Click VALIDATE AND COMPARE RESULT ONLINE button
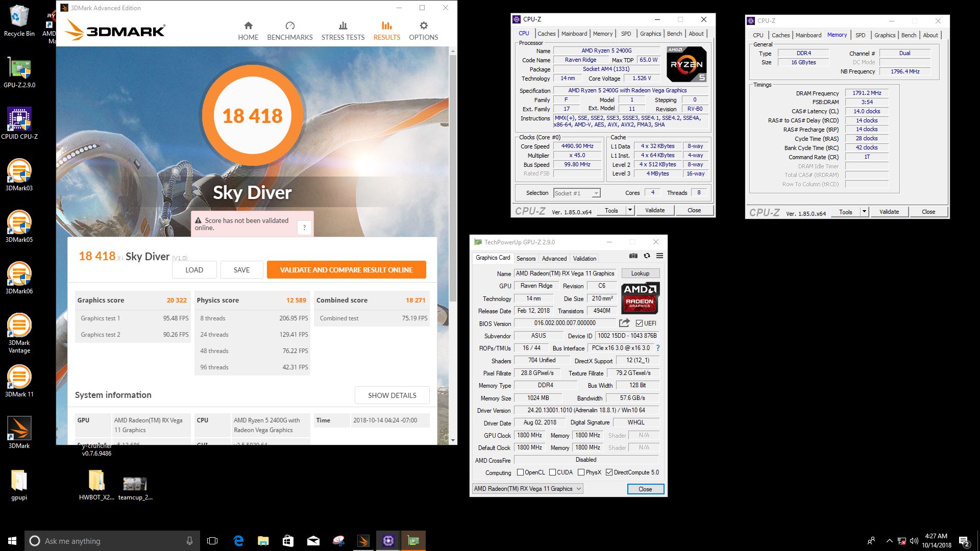This screenshot has width=980, height=551. tap(346, 270)
